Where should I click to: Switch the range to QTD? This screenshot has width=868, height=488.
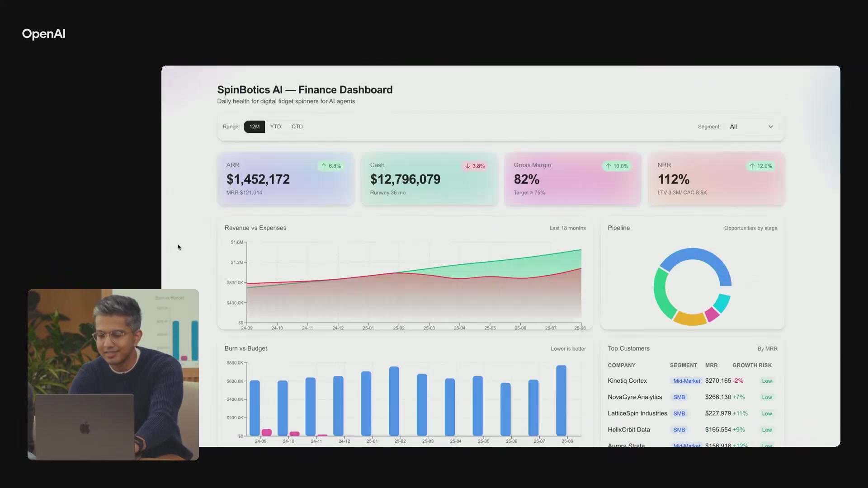coord(297,127)
